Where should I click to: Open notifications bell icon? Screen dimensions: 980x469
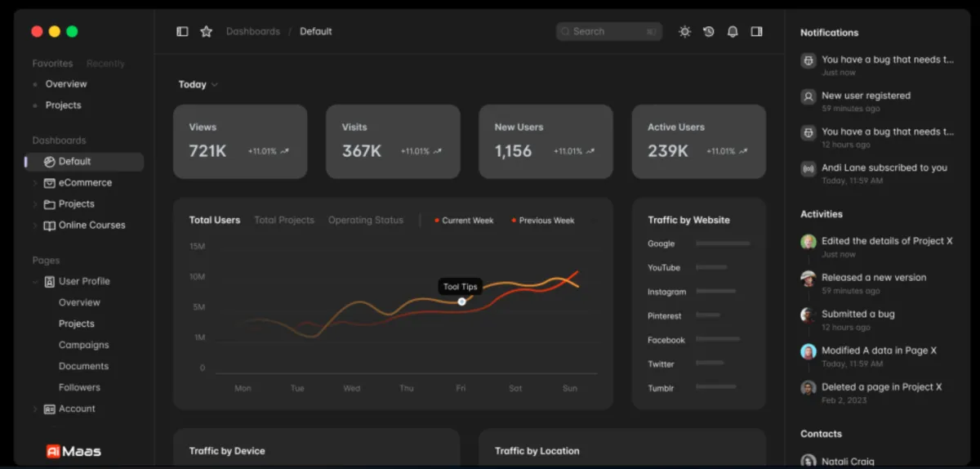coord(733,32)
